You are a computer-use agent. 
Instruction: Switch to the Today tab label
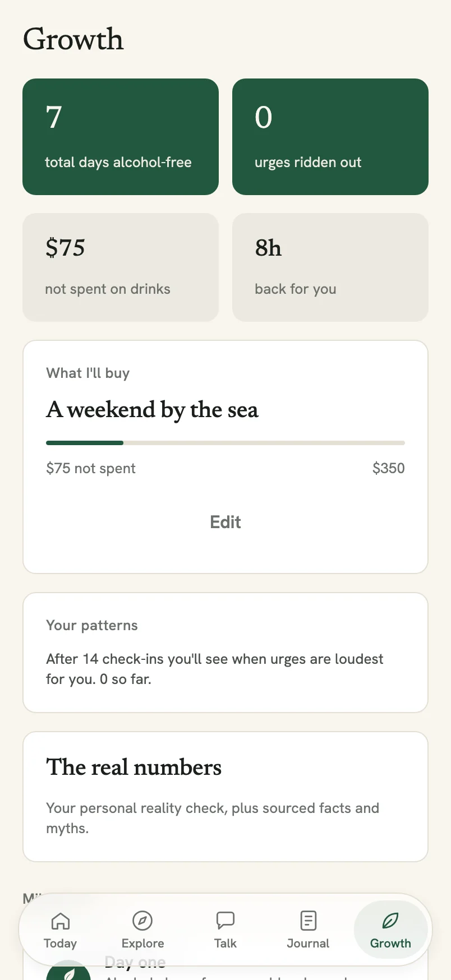point(61,944)
